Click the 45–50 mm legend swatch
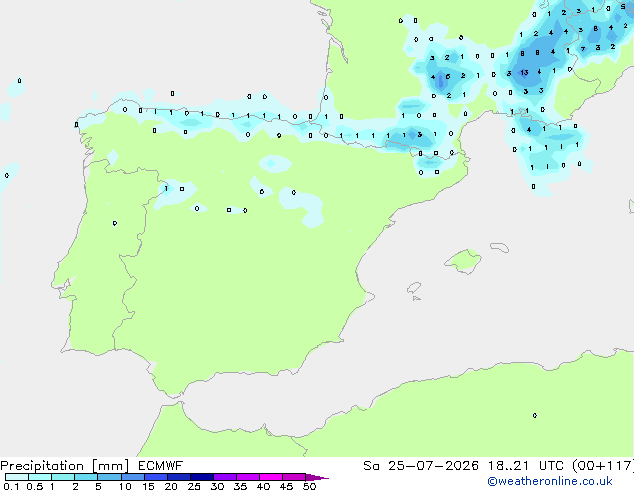This screenshot has height=490, width=634. pyautogui.click(x=294, y=477)
